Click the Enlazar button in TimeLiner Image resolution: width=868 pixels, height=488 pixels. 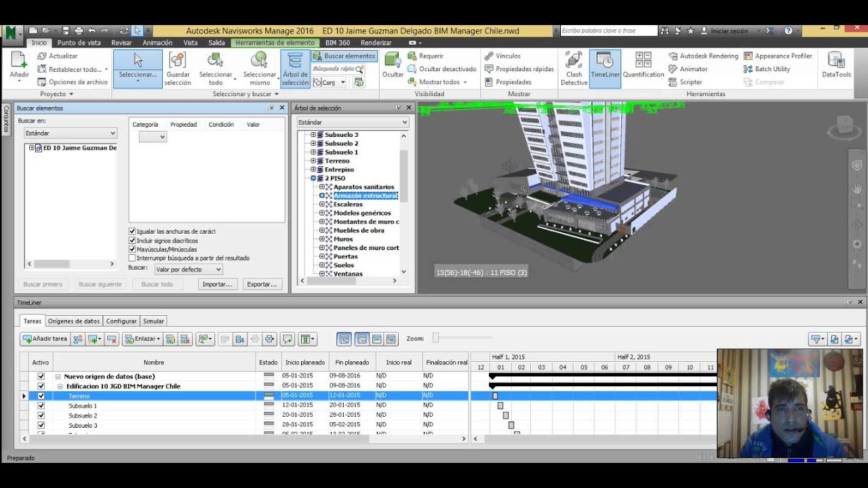tap(142, 339)
